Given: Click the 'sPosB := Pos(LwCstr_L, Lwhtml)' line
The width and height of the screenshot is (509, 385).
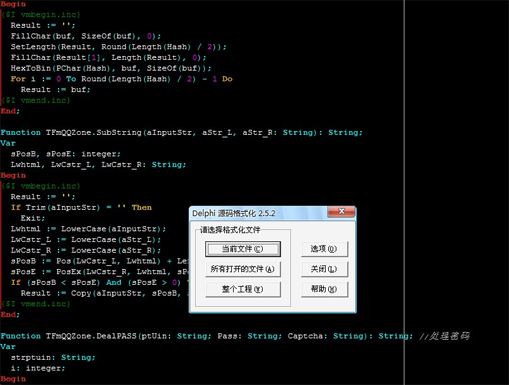Looking at the screenshot, I should tap(100, 261).
